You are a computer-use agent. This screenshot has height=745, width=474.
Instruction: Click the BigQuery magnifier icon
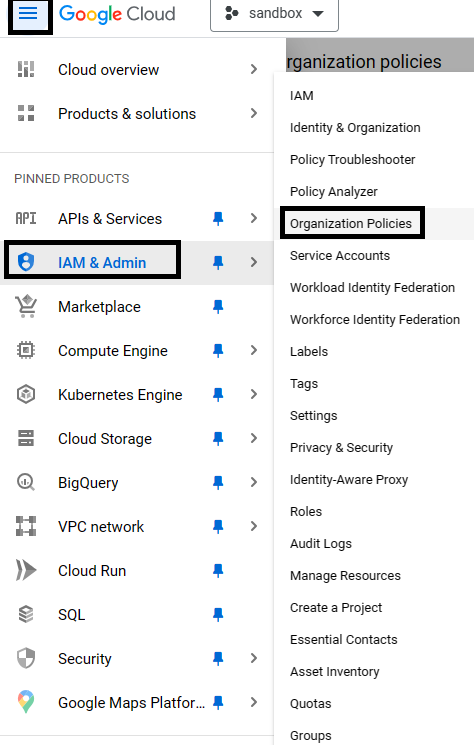pos(26,482)
